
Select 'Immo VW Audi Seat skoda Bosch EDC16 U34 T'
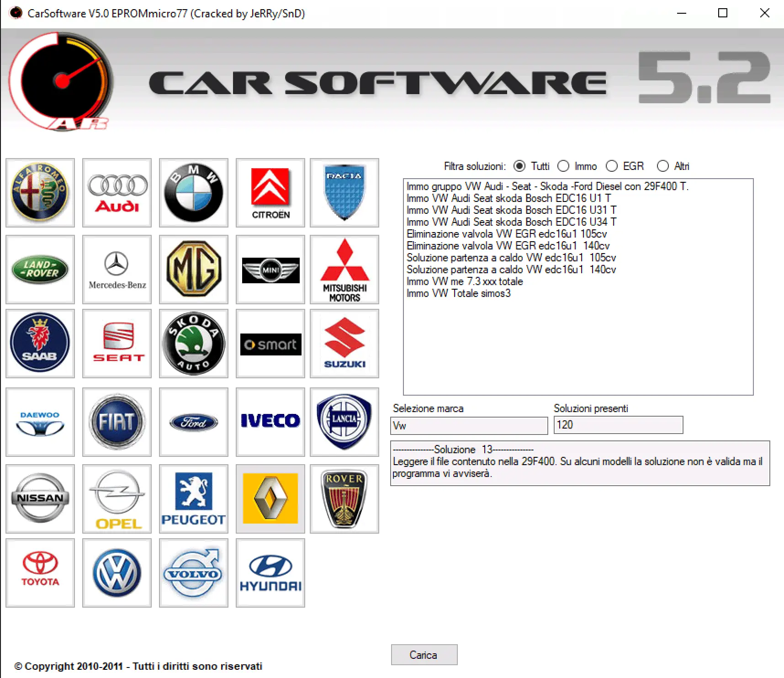511,222
